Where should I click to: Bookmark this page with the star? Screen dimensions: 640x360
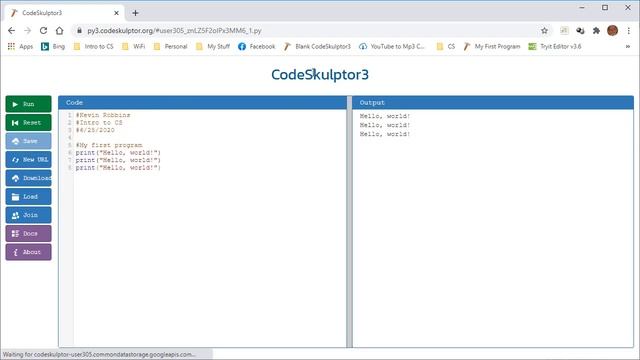tap(544, 31)
